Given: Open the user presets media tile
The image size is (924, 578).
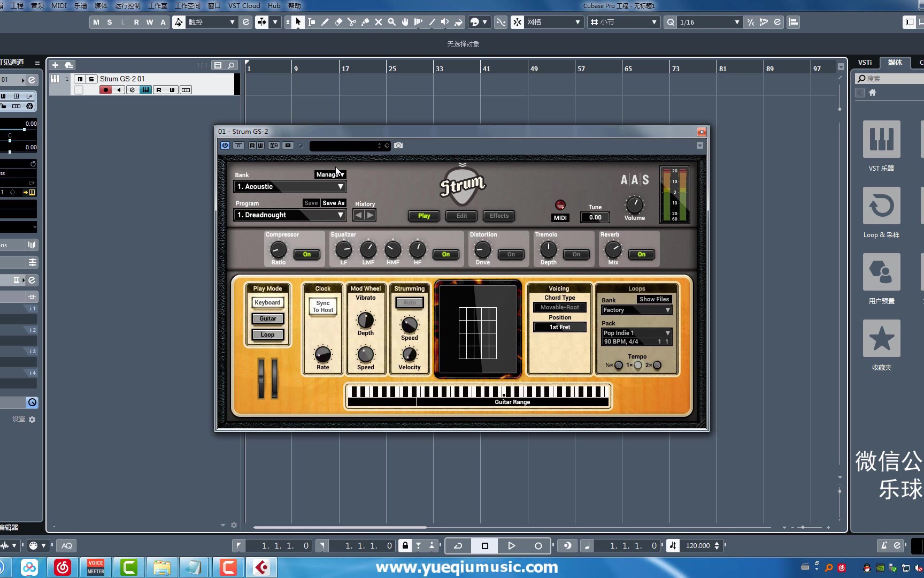Looking at the screenshot, I should click(881, 272).
